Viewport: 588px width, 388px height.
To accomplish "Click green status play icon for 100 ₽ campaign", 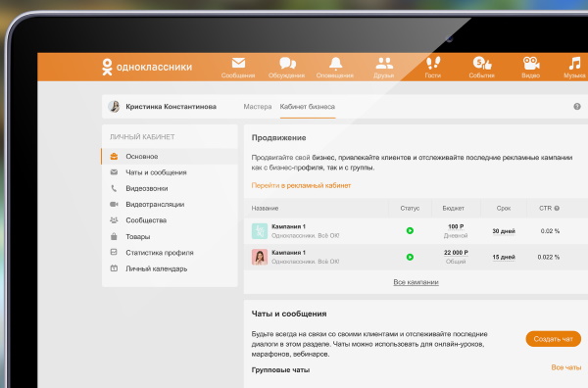I will tap(410, 230).
